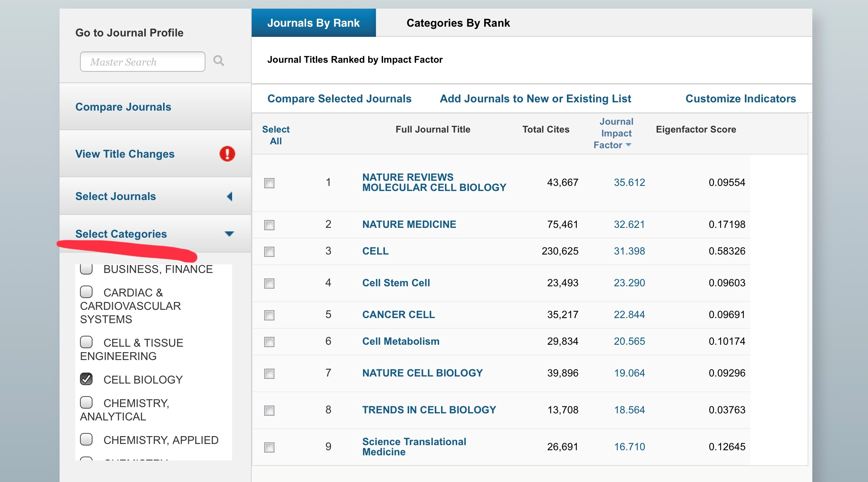Click Add Journals to New or Existing List
Viewport: 868px width, 482px height.
535,99
